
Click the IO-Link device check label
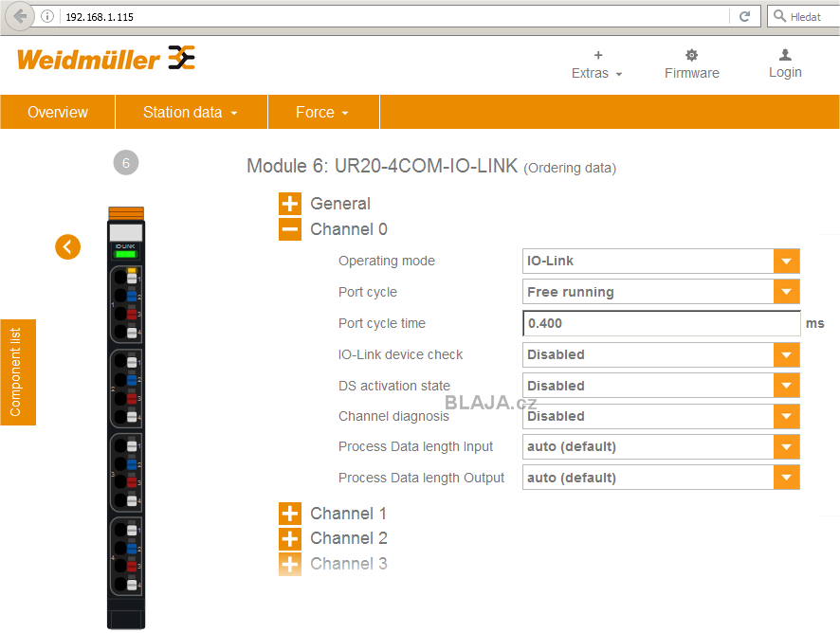click(x=401, y=354)
